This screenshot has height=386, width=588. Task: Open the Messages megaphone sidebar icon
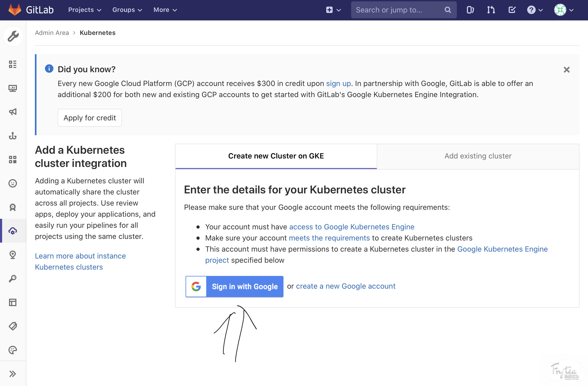(13, 112)
